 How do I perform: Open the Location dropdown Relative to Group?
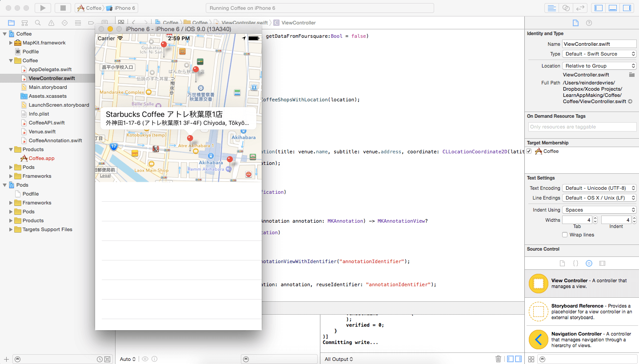tap(599, 66)
